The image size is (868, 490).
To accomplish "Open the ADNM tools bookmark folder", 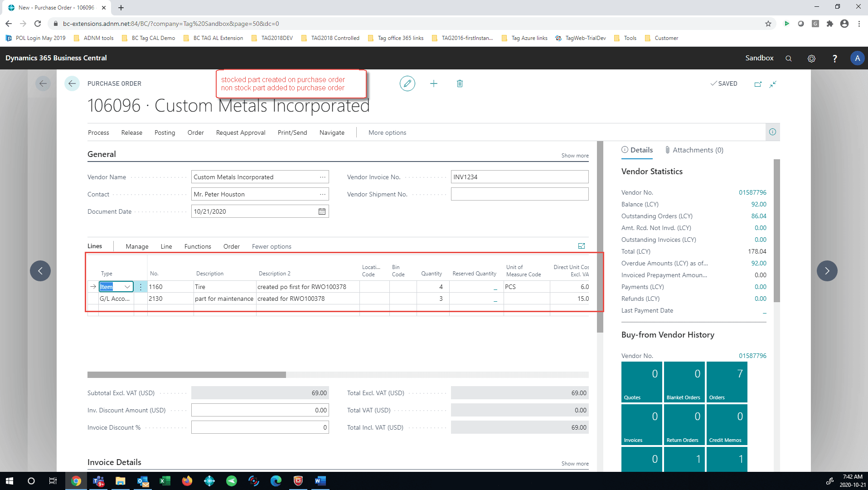I will click(x=94, y=38).
